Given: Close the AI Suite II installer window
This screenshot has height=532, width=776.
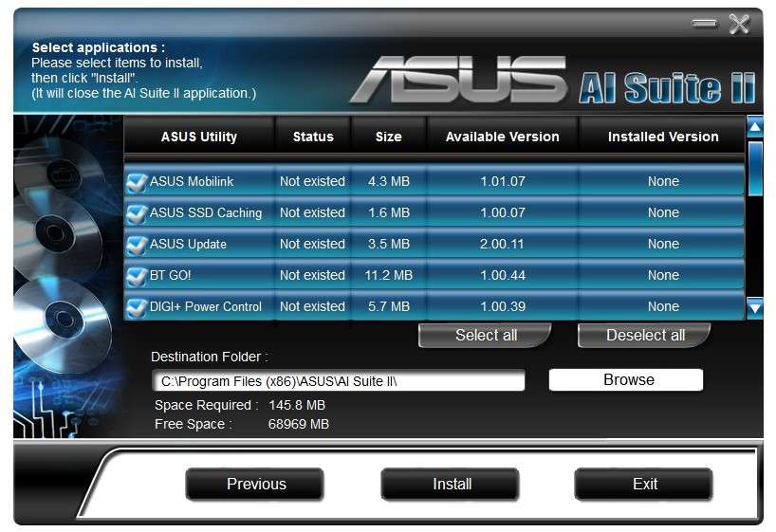Looking at the screenshot, I should point(739,24).
